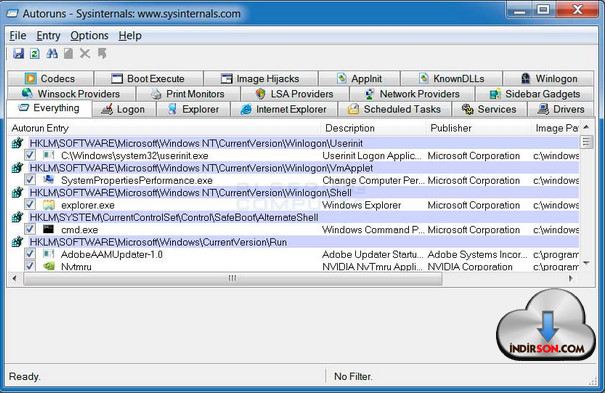
Task: Click the Refresh toolbar icon
Action: [35, 54]
